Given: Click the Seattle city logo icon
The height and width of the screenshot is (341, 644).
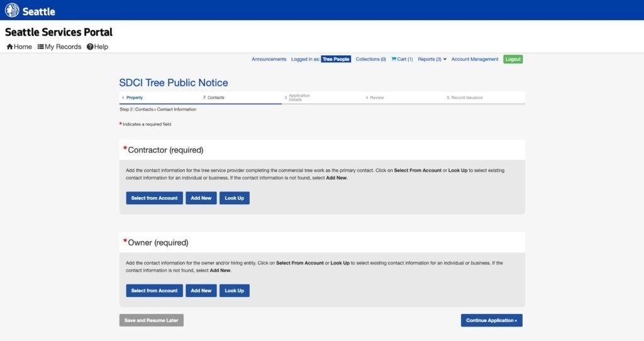Looking at the screenshot, I should coord(12,11).
